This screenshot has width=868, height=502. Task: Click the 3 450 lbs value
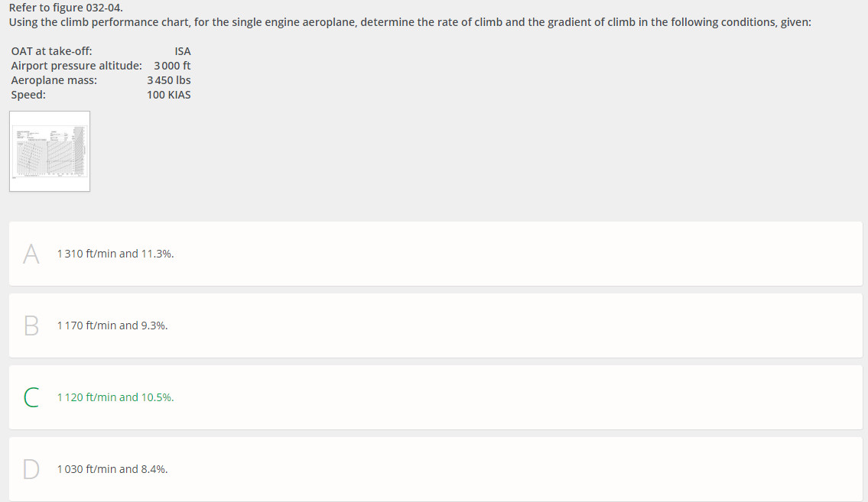point(169,80)
